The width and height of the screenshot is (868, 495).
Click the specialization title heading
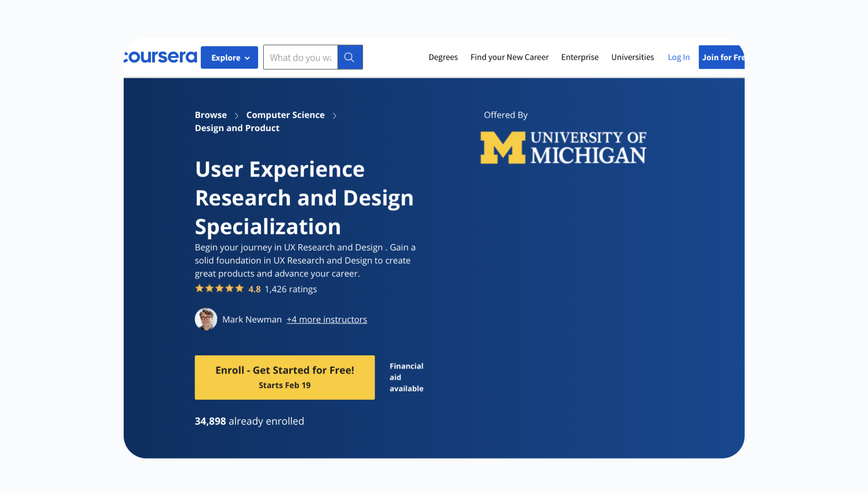click(x=304, y=198)
